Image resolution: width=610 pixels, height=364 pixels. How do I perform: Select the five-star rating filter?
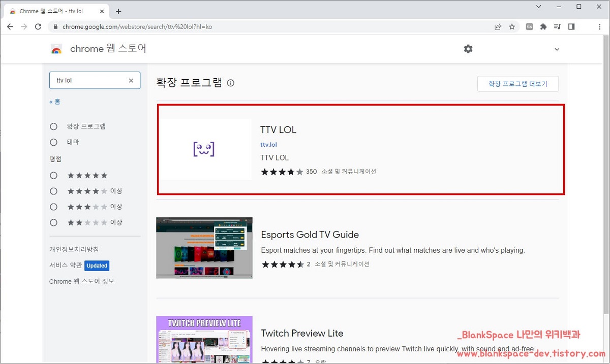coord(53,176)
